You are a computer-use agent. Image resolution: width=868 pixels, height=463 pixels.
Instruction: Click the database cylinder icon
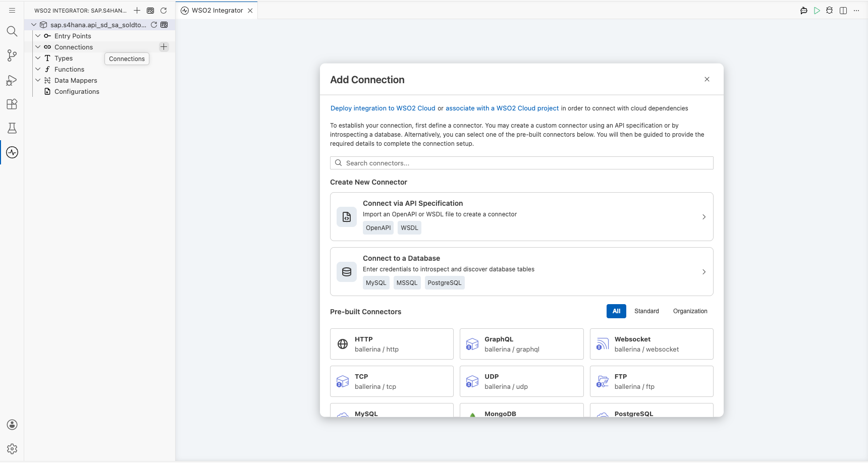tap(347, 272)
